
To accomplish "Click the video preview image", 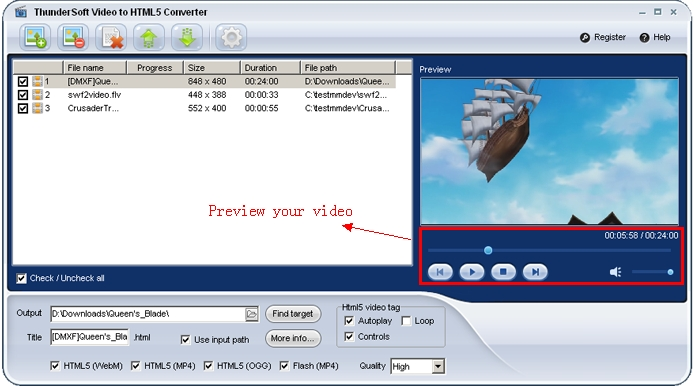I will click(x=549, y=152).
